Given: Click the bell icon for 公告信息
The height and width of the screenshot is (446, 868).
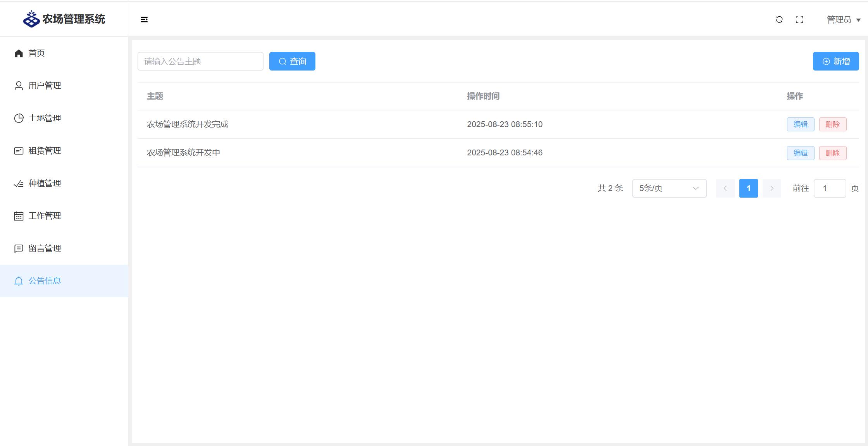Looking at the screenshot, I should (x=19, y=281).
